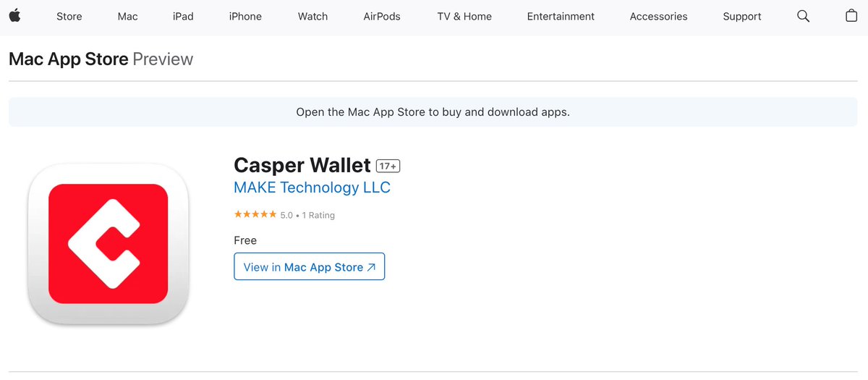Open the Store menu item
868x380 pixels.
click(69, 16)
